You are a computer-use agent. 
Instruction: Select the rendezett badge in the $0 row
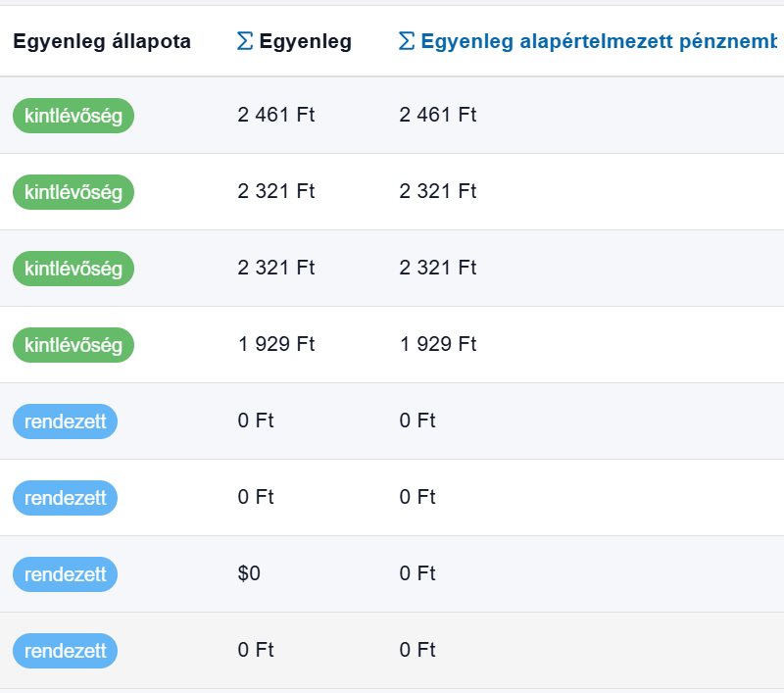pyautogui.click(x=65, y=573)
